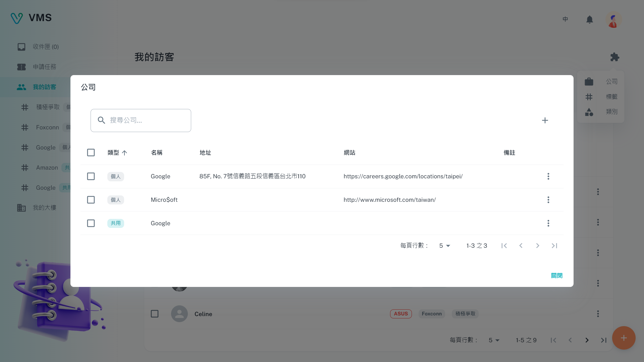The height and width of the screenshot is (362, 644).
Task: Open the puzzle piece extensions icon
Action: click(x=614, y=57)
